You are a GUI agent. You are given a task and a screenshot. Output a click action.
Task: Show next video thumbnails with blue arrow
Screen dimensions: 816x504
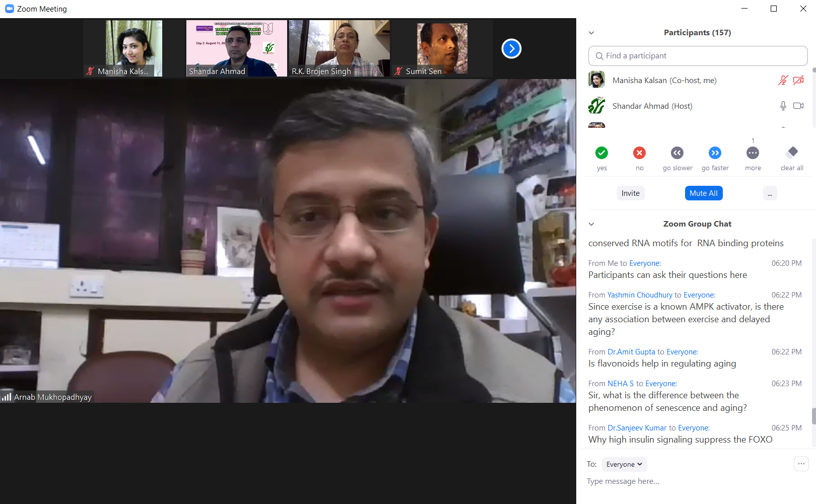[511, 49]
